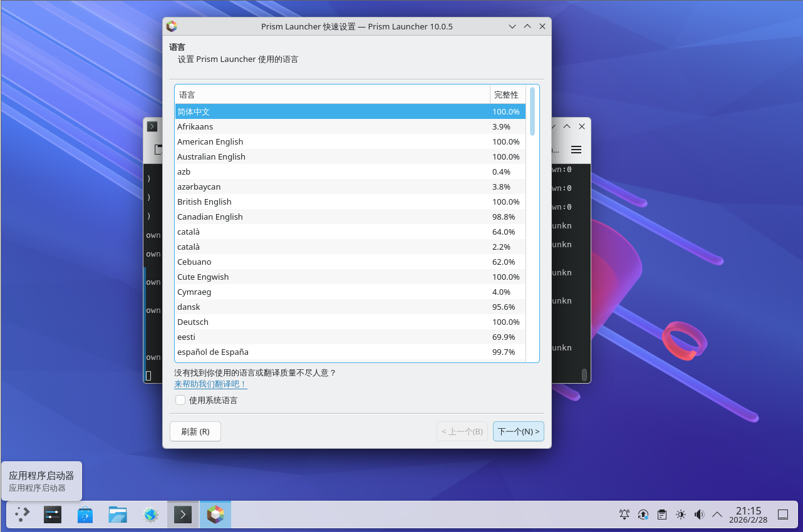Launch Discover software store from taskbar
This screenshot has height=532, width=803.
(x=85, y=514)
